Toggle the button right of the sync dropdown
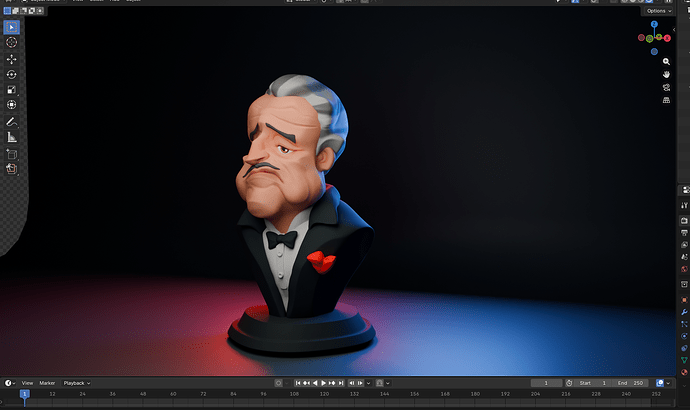The image size is (690, 410). [379, 383]
